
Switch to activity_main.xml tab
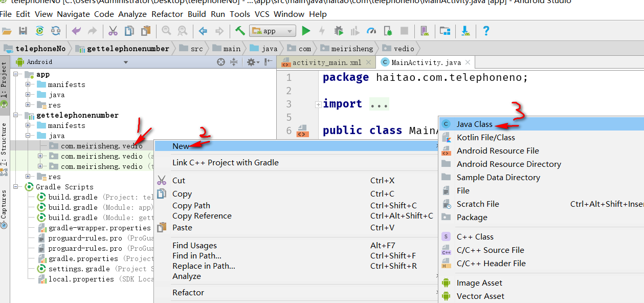coord(326,62)
